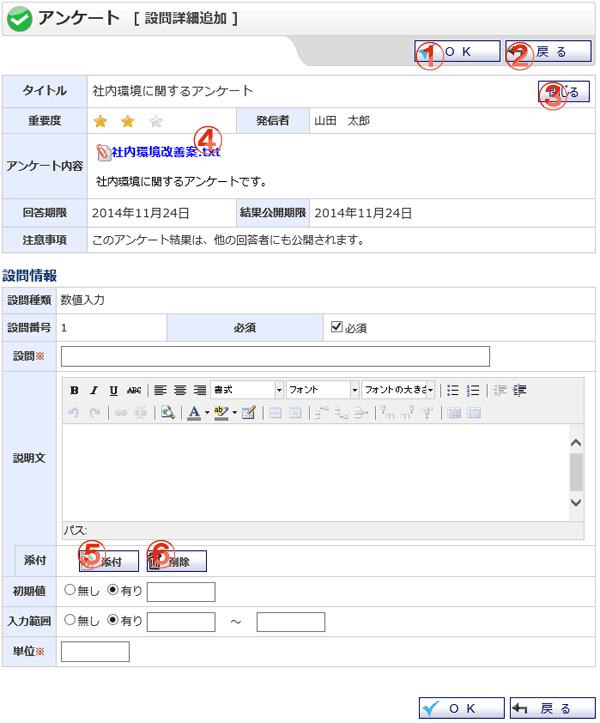Click the delete column icon
This screenshot has width=600, height=723.
click(427, 412)
